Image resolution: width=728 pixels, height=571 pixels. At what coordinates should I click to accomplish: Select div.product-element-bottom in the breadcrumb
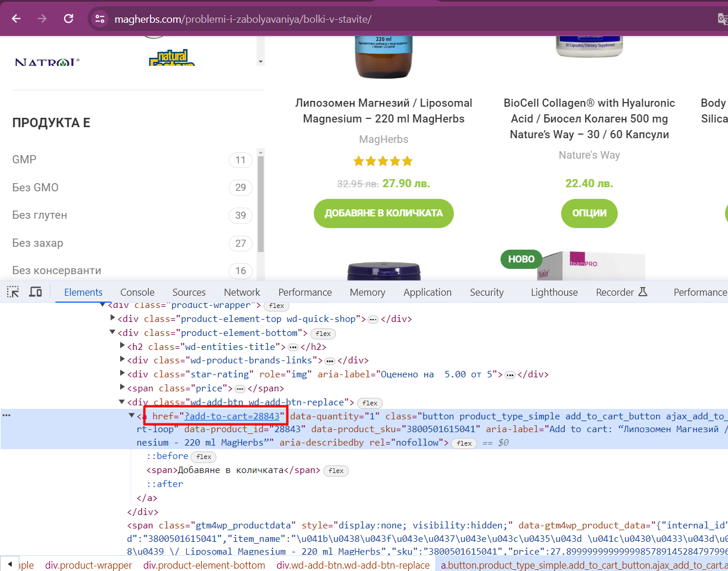click(x=205, y=565)
